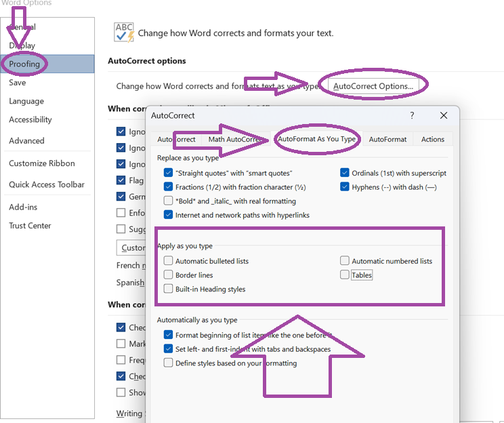The image size is (504, 423).
Task: Toggle the Germ... checkbox in Word Options
Action: tap(121, 196)
